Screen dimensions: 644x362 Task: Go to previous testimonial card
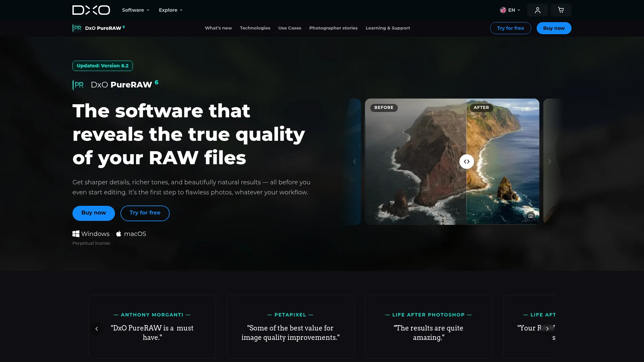pyautogui.click(x=97, y=329)
